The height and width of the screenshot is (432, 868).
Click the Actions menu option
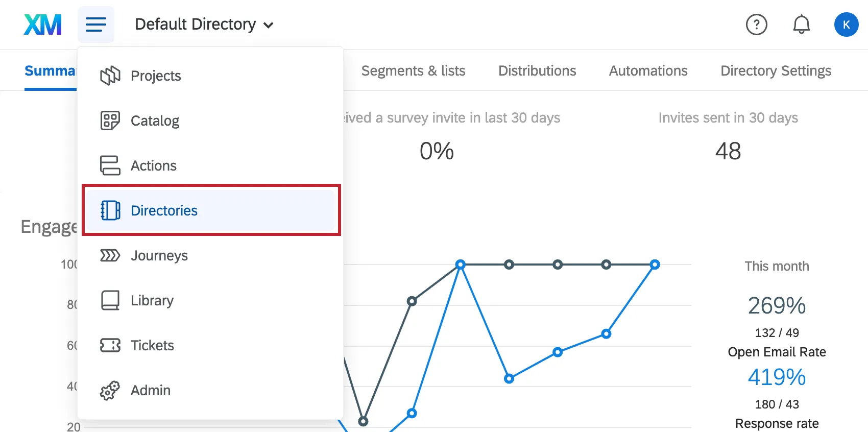[153, 165]
